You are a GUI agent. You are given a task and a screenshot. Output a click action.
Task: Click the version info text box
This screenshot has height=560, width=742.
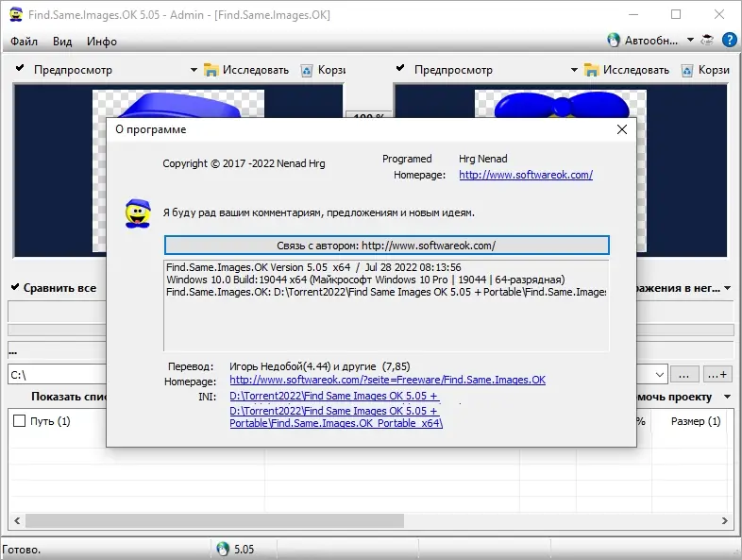387,305
